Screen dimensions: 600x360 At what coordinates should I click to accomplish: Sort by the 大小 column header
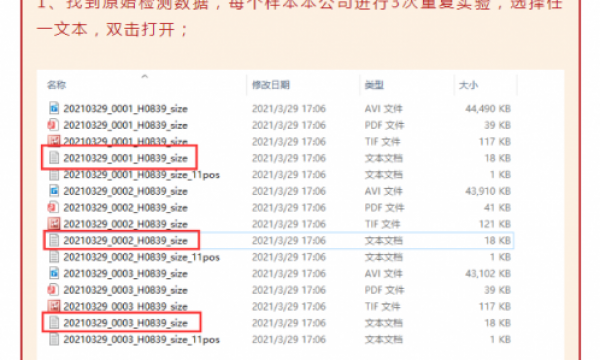pos(468,85)
